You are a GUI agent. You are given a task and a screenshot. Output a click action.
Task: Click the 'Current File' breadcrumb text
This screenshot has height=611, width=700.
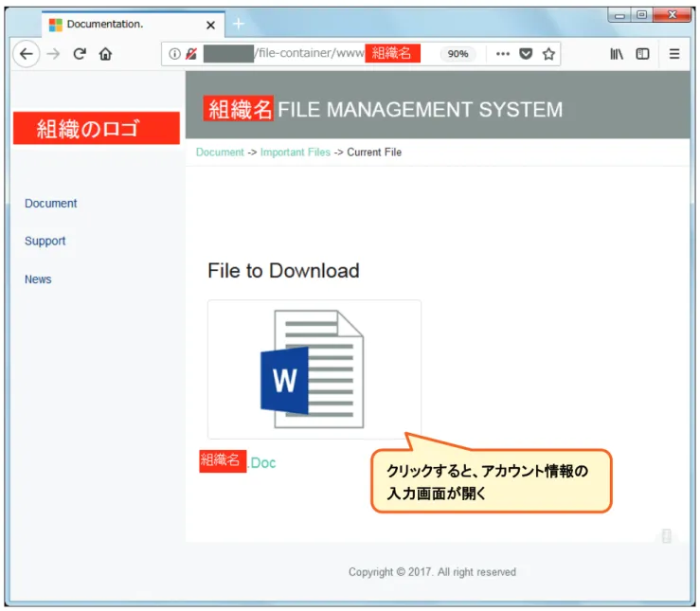click(x=374, y=153)
